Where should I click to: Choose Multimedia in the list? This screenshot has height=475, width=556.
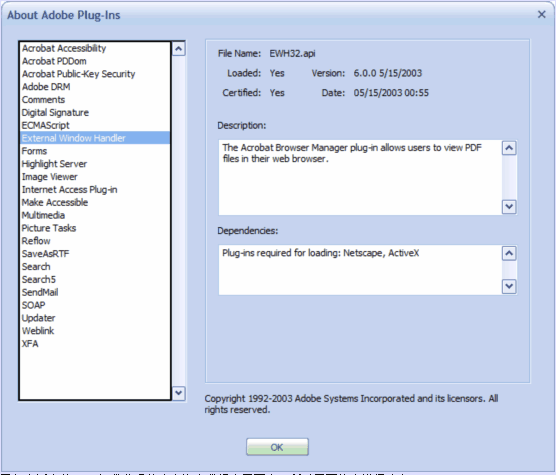(x=95, y=215)
